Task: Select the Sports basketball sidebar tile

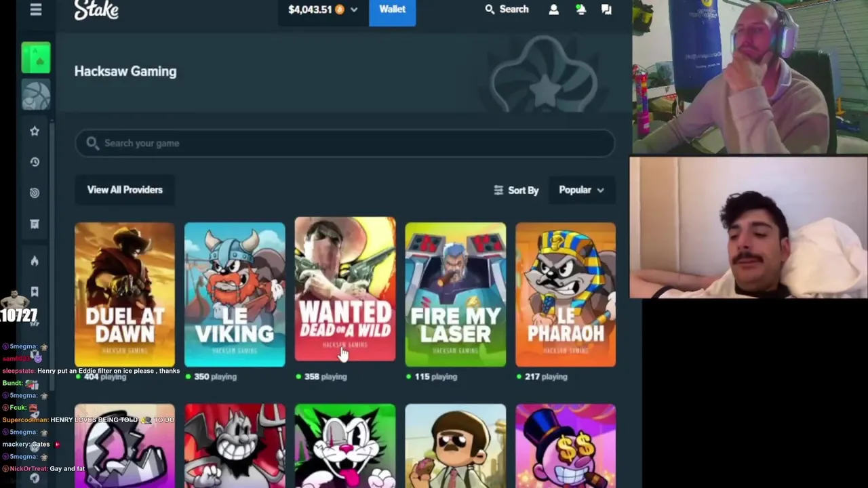Action: point(36,95)
